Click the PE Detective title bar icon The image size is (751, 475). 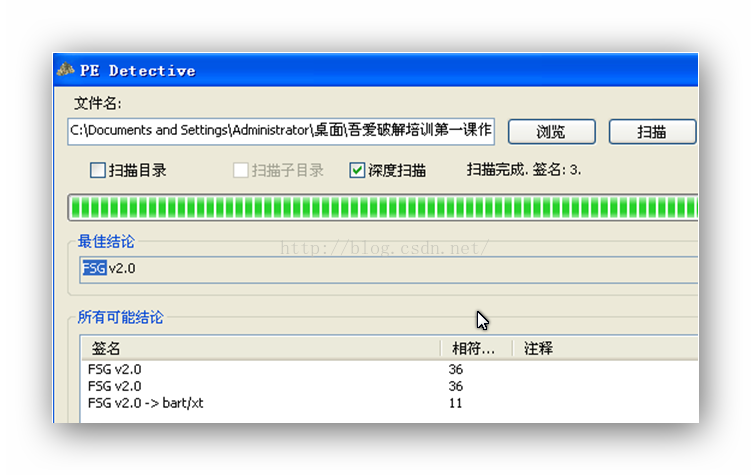coord(66,70)
